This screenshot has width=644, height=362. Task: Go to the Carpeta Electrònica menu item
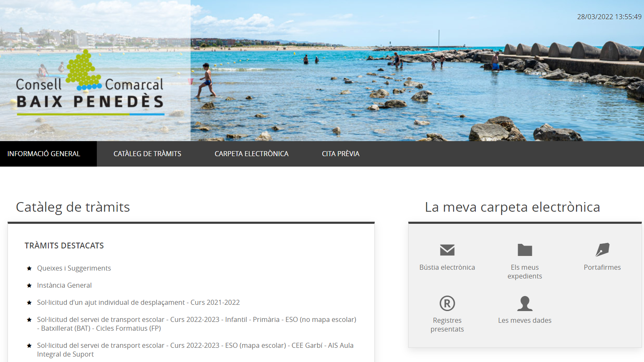point(251,154)
